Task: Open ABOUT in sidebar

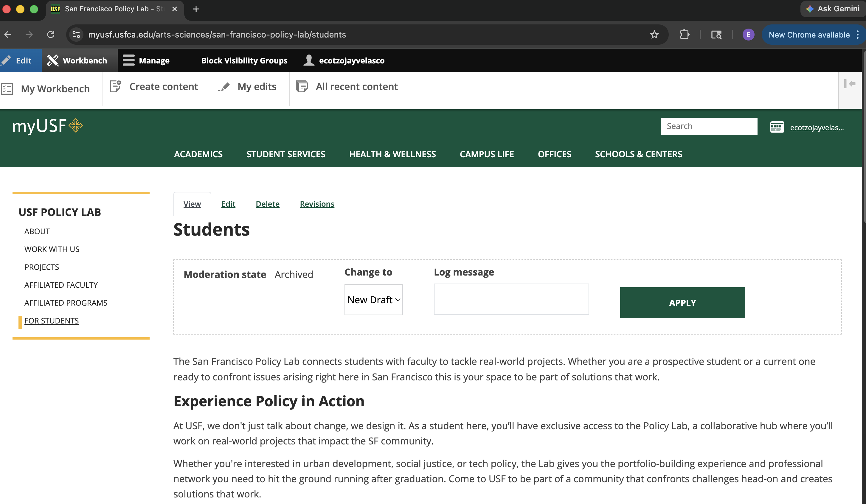Action: (37, 231)
